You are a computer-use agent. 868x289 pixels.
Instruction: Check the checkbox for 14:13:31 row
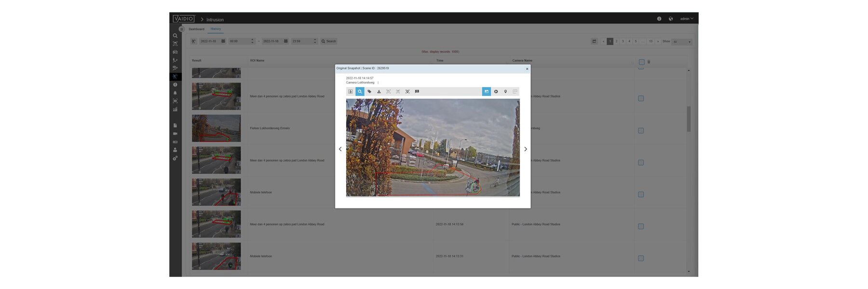point(641,258)
